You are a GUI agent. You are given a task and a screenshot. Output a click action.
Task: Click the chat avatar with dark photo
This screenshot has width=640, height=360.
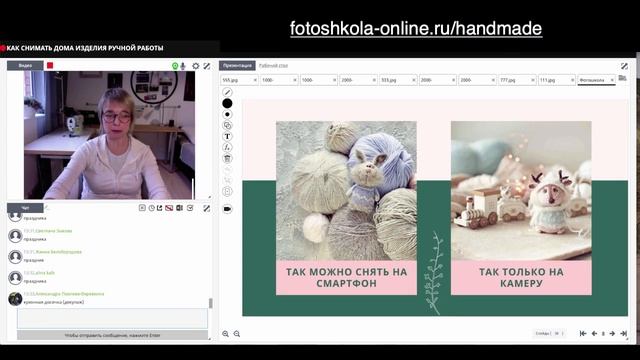(15, 298)
